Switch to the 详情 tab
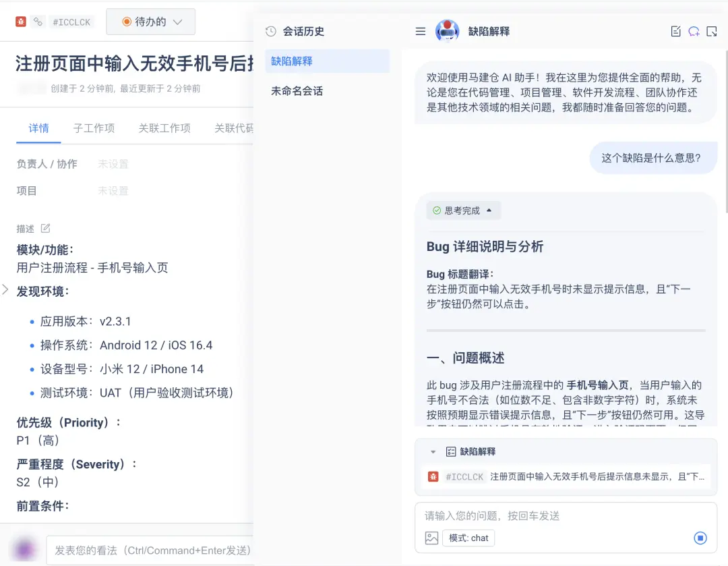Screen dimensions: 728x566 38,128
